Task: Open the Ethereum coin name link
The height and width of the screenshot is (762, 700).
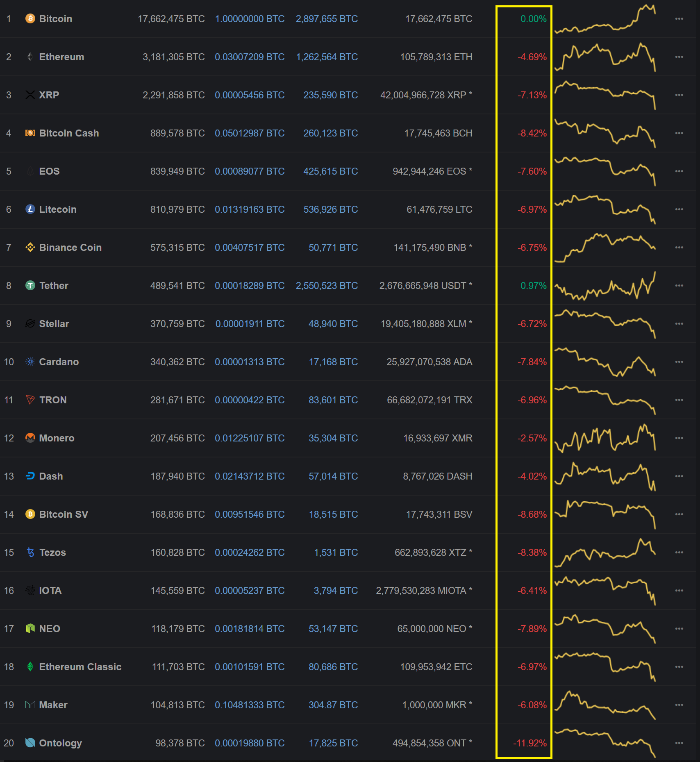Action: coord(61,57)
